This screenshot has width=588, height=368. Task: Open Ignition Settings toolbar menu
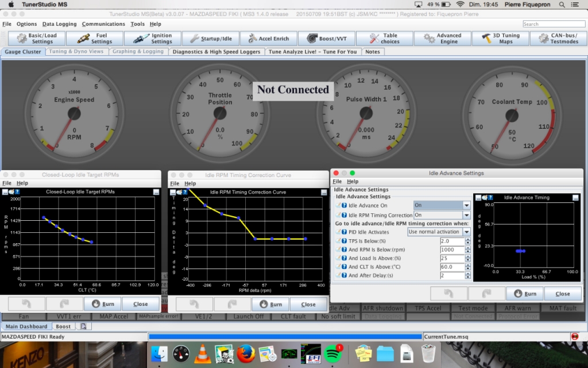pos(153,39)
